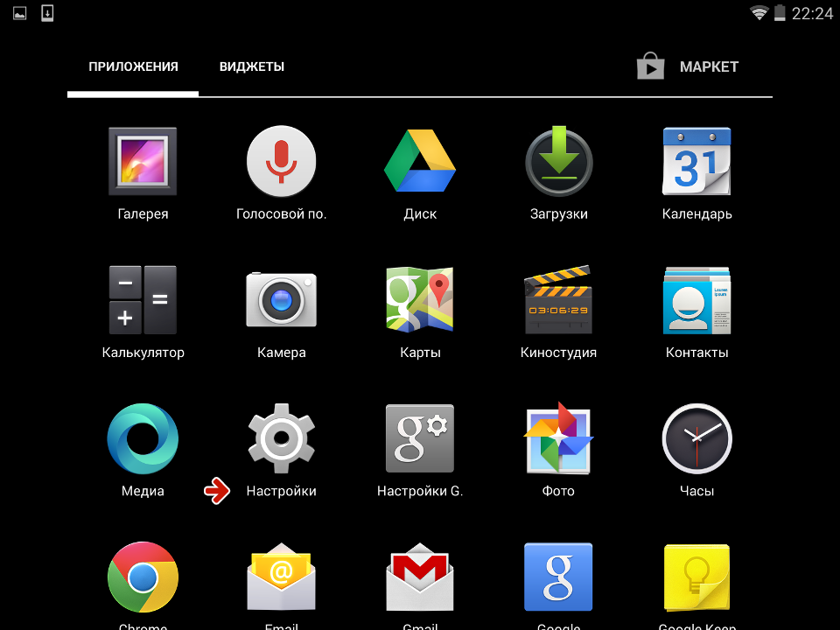Open the Медиа app
The image size is (840, 630).
(x=143, y=438)
